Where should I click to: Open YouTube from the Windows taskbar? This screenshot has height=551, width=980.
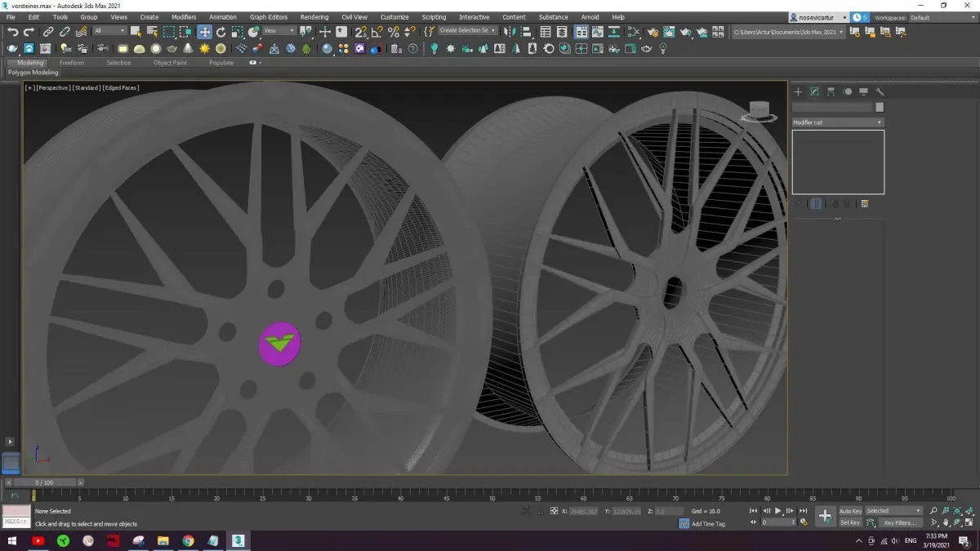38,540
